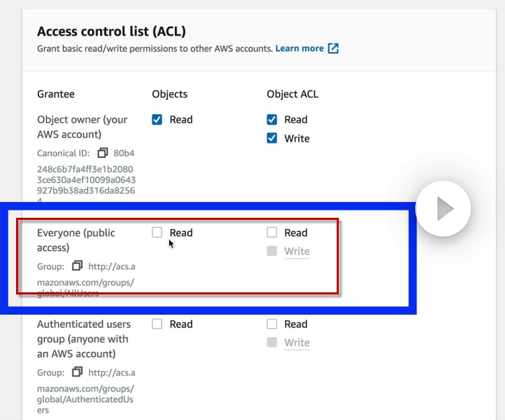The image size is (505, 420).
Task: Enable Object ACL Read for Everyone
Action: [272, 232]
